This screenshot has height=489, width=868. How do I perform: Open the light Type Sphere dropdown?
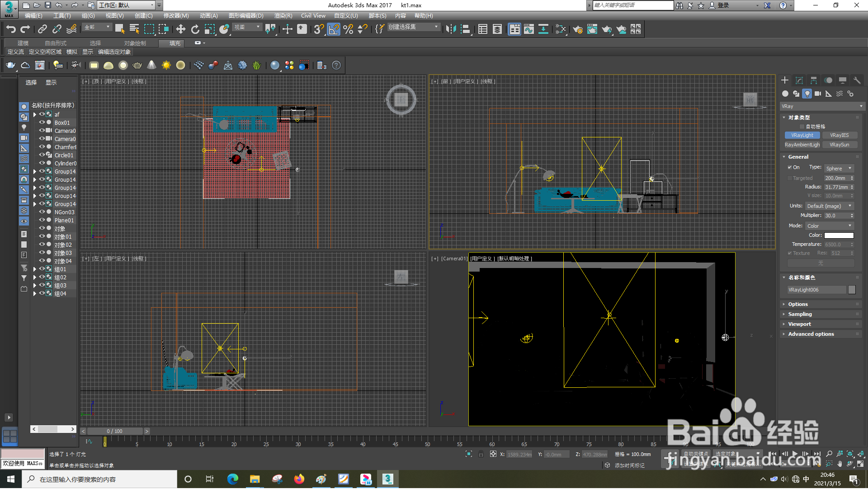(x=839, y=169)
